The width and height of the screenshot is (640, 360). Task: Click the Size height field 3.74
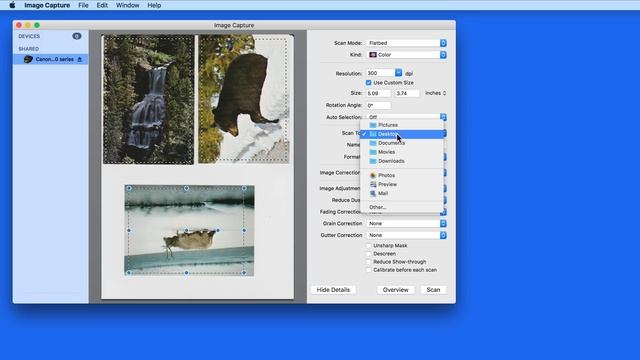coord(407,93)
